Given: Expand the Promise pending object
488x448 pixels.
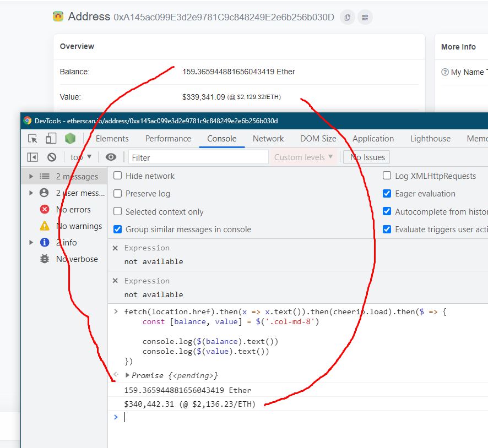Looking at the screenshot, I should tap(127, 375).
